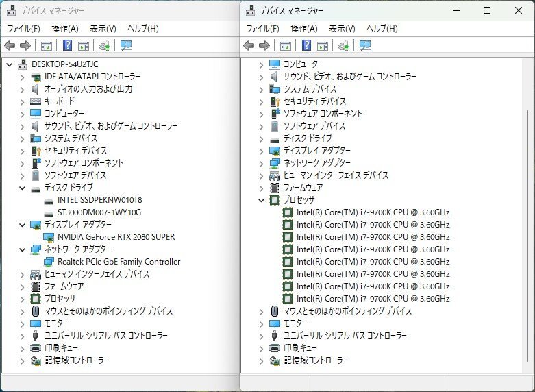Click Forward arrow in left Device Manager toolbar

click(25, 45)
